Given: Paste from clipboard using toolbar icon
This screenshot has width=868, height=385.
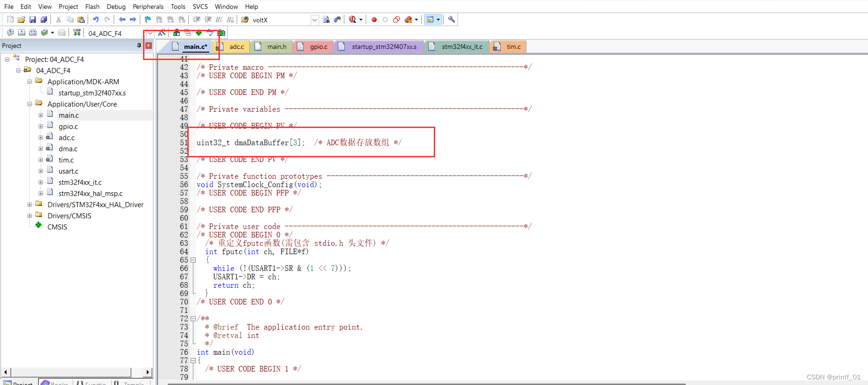Looking at the screenshot, I should point(81,20).
